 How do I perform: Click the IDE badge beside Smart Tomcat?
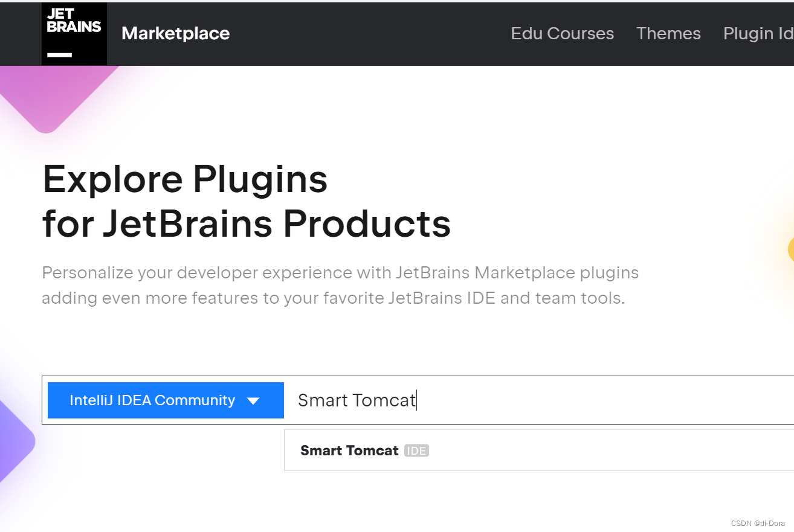(x=416, y=451)
